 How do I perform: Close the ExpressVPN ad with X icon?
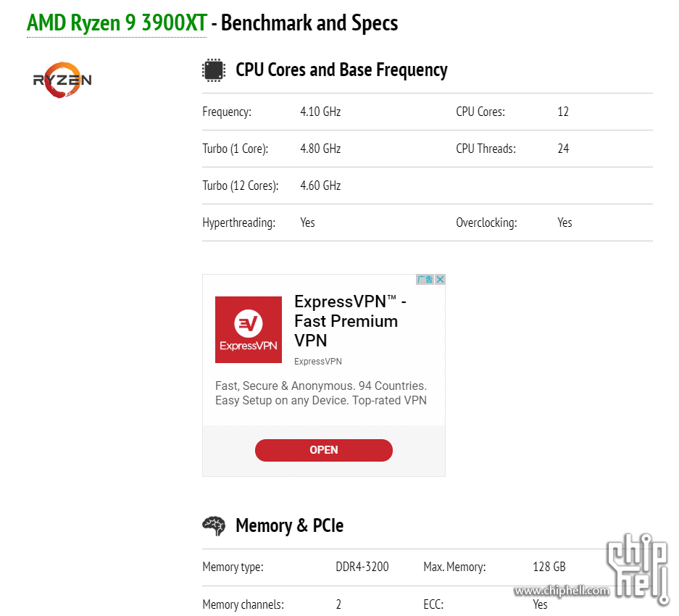pyautogui.click(x=440, y=280)
